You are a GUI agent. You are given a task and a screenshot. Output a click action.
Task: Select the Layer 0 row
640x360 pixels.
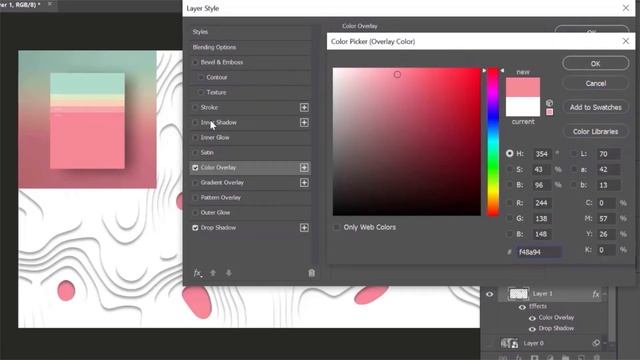pos(545,343)
